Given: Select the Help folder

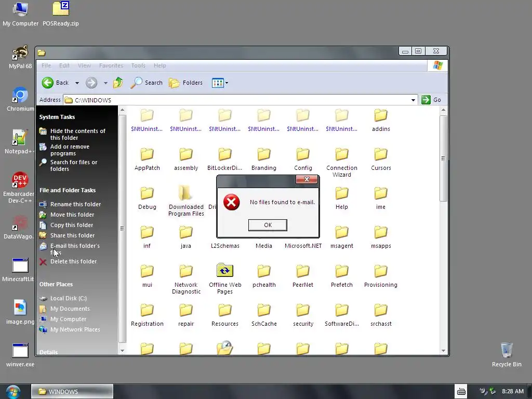Looking at the screenshot, I should [342, 198].
